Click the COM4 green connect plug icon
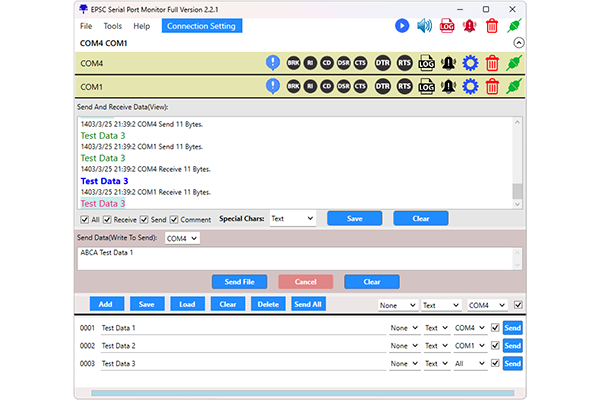Viewport: 600px width, 400px height. tap(514, 62)
